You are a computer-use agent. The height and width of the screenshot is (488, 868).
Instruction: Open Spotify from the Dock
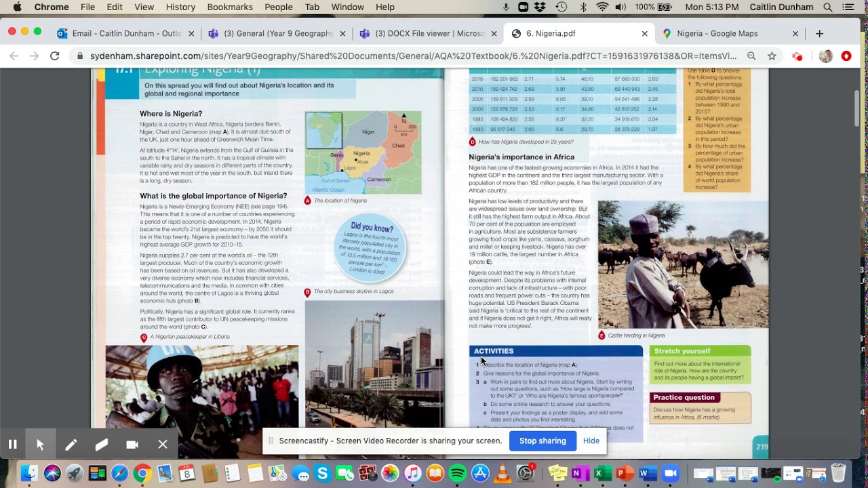pos(457,473)
